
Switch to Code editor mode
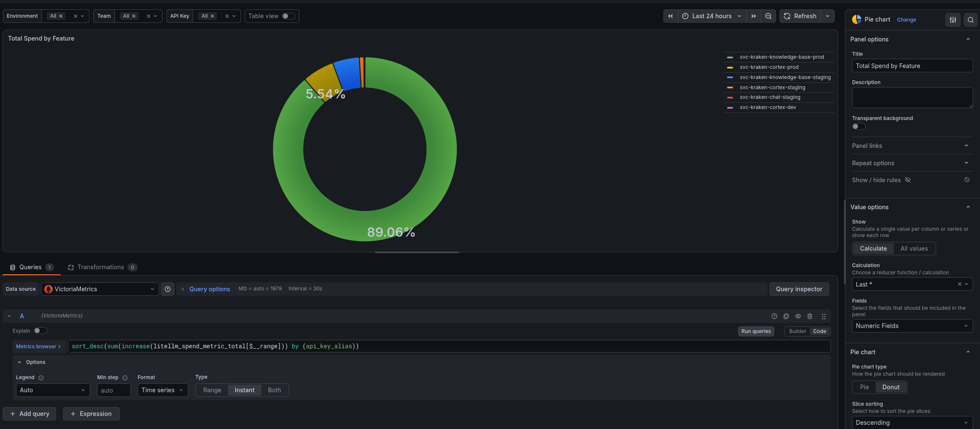pos(820,331)
